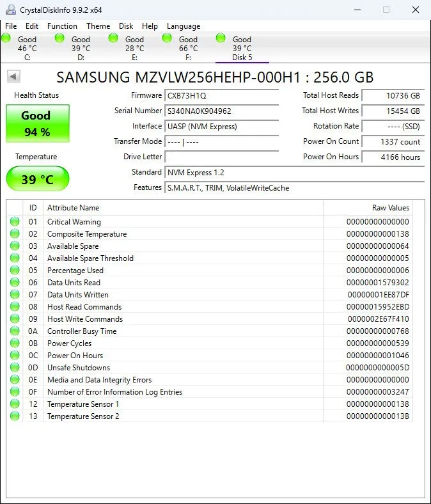Click the Transfer Mode field
The width and height of the screenshot is (431, 504).
tap(221, 142)
